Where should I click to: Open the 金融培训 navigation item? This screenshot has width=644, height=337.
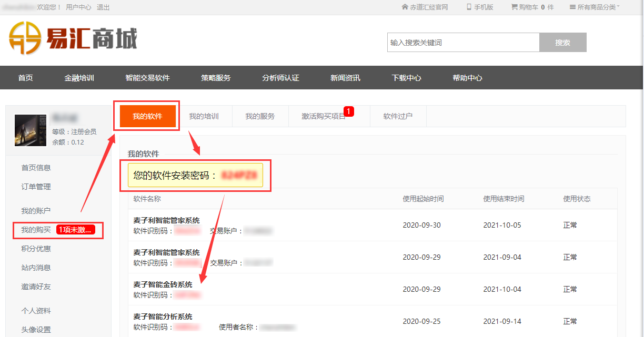pyautogui.click(x=79, y=78)
